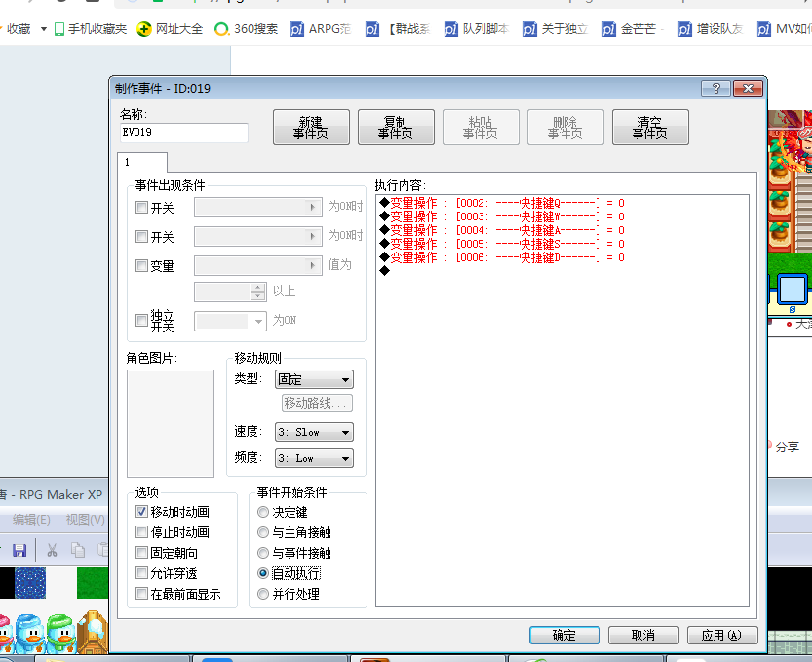Open the 队列脚本 bookmark
The height and width of the screenshot is (662, 812).
[x=477, y=29]
